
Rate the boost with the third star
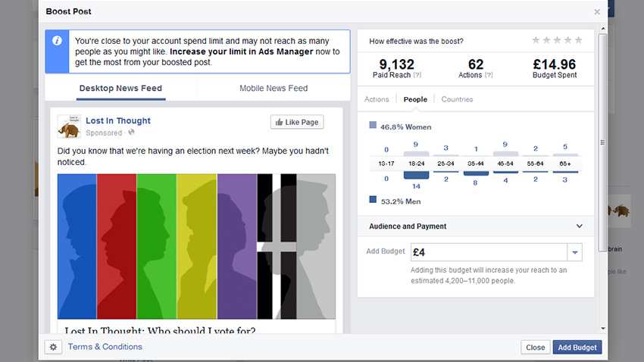click(x=558, y=40)
